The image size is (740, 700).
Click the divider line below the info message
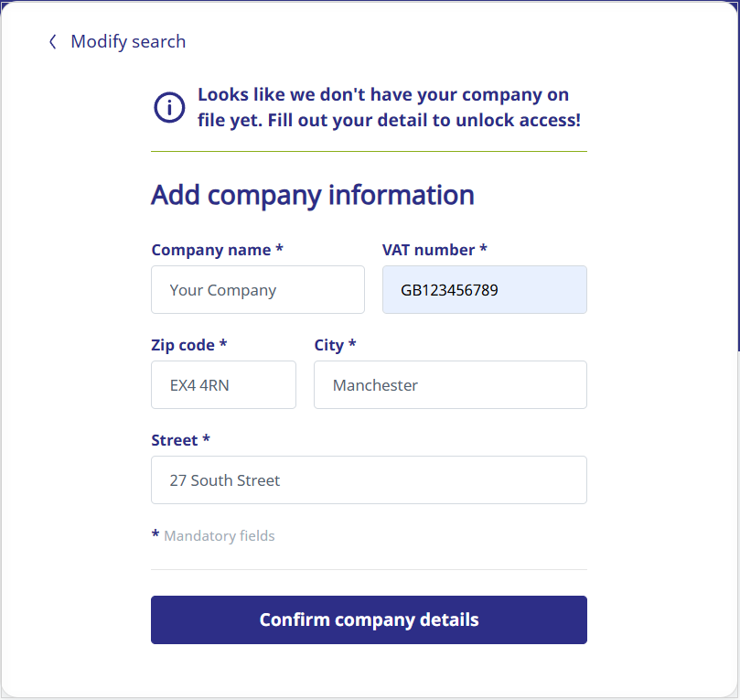coord(369,151)
